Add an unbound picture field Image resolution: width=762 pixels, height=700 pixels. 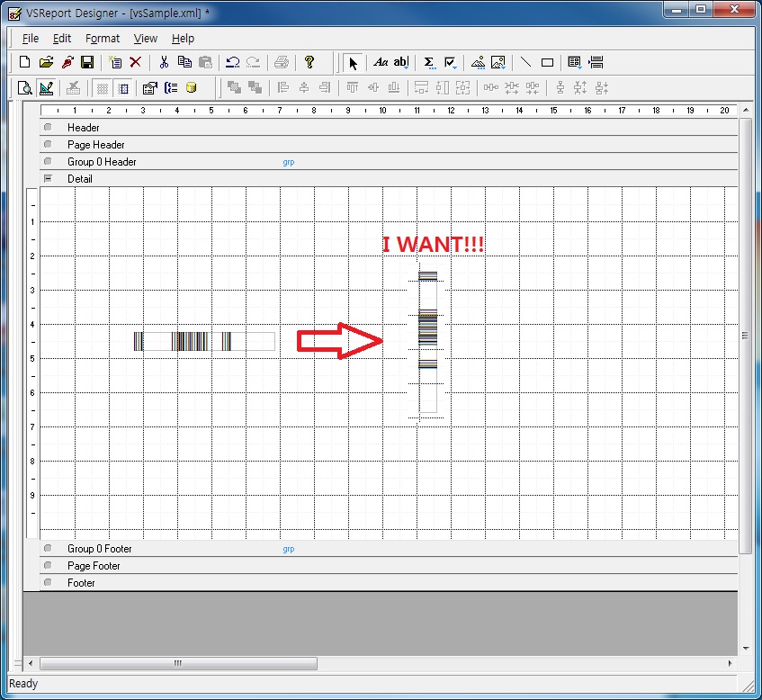point(478,62)
